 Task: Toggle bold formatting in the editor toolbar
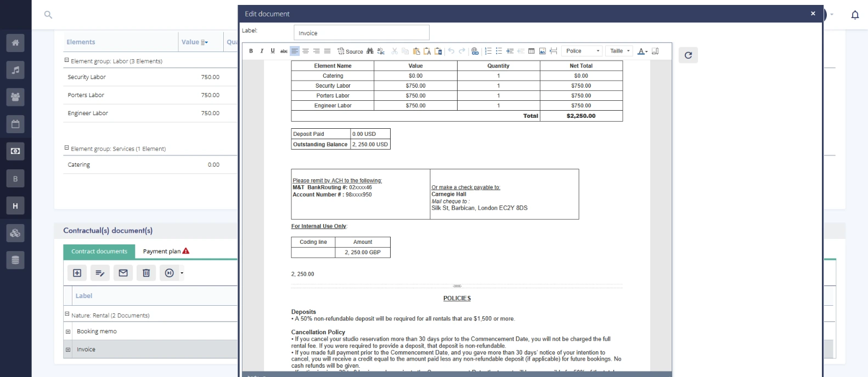click(x=251, y=51)
